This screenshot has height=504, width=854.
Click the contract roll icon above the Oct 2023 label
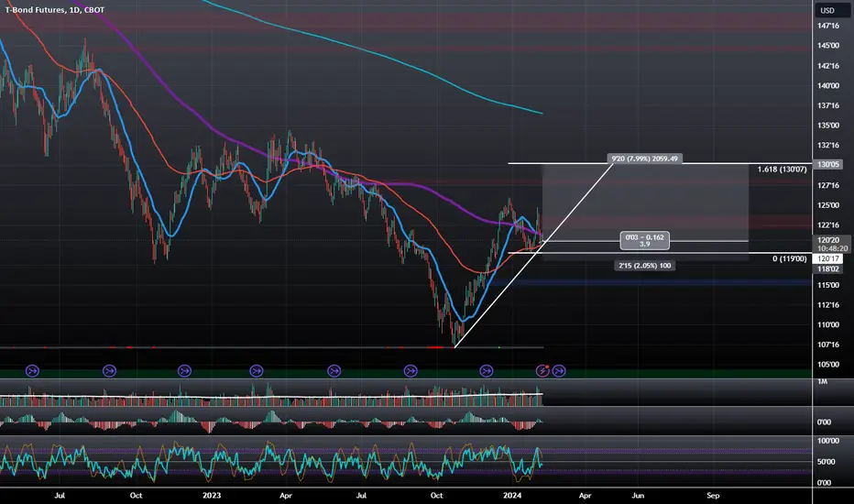[411, 371]
